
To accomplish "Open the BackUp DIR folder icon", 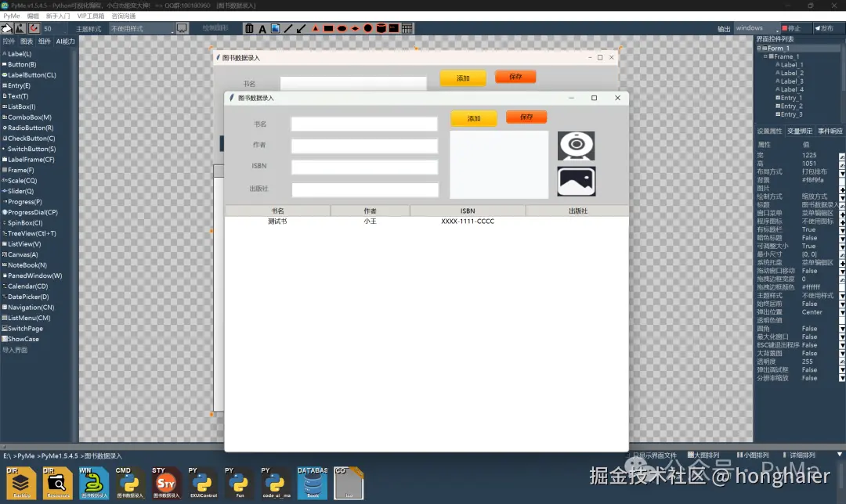I will tap(22, 483).
